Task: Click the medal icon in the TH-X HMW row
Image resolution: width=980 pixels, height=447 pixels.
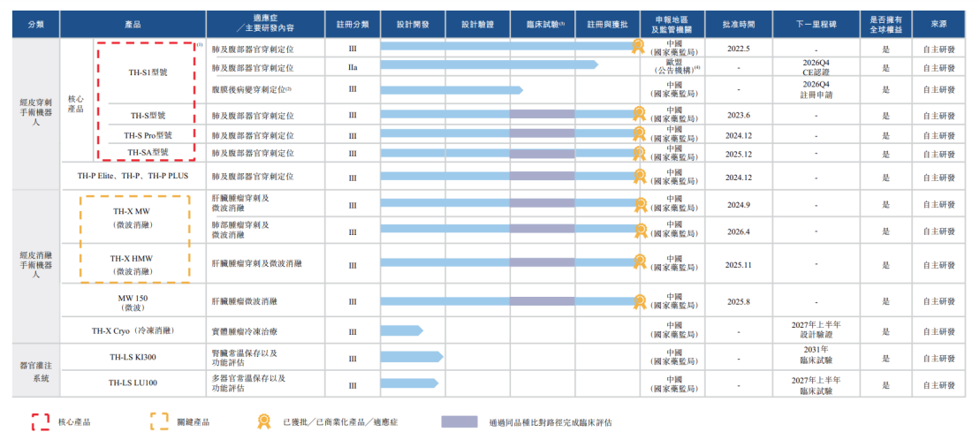Action: tap(640, 262)
